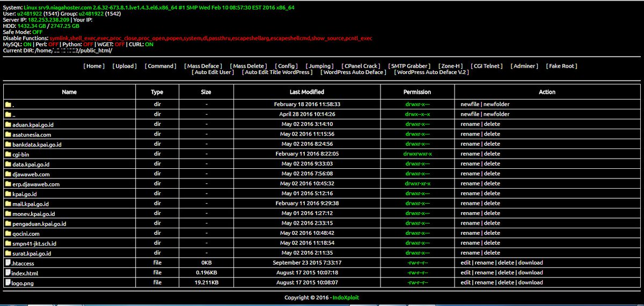Click delete for surat.kpai.go.id
The image size is (644, 306).
click(492, 253)
